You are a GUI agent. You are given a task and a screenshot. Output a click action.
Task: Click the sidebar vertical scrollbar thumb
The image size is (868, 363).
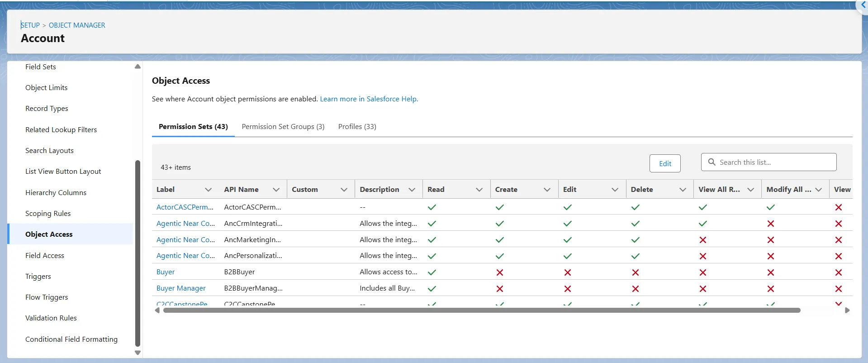pyautogui.click(x=138, y=253)
